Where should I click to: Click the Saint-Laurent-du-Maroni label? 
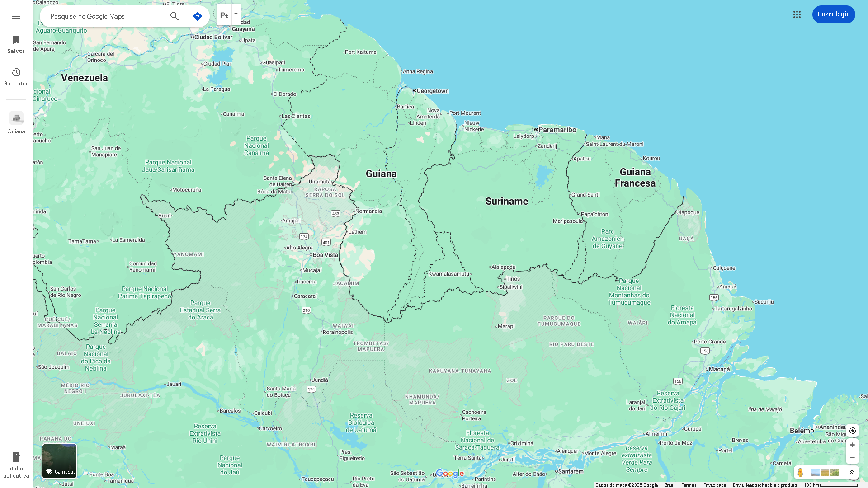coord(614,144)
